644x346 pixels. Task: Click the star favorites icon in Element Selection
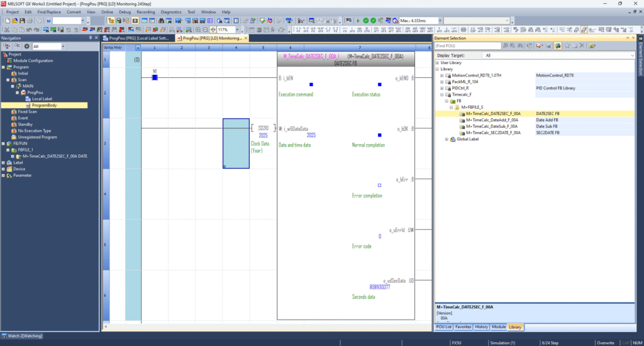click(x=567, y=46)
